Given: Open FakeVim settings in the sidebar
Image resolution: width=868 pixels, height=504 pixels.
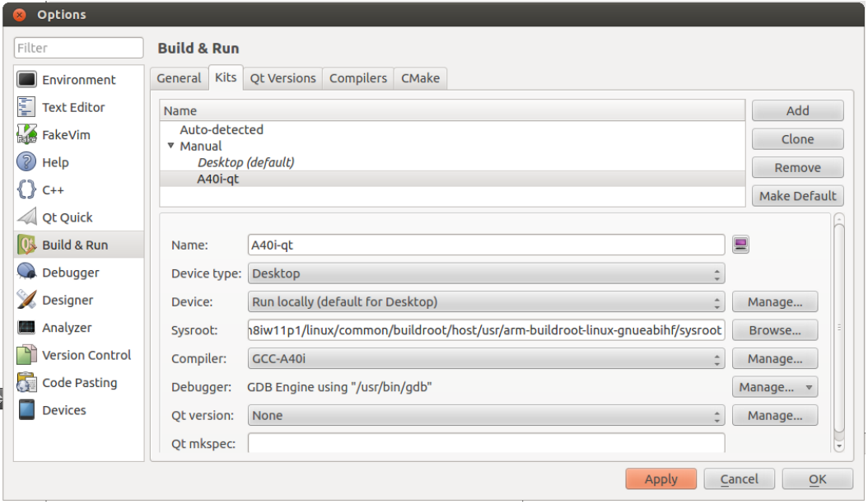Looking at the screenshot, I should (66, 134).
